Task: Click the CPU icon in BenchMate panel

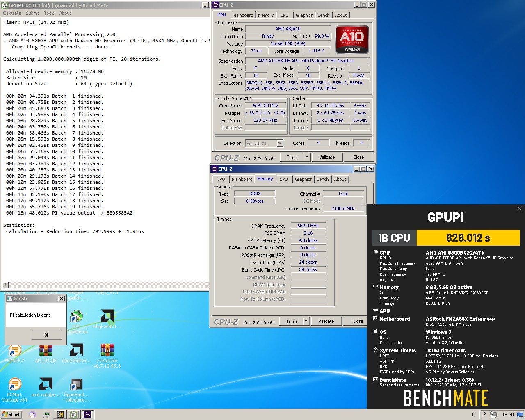Action: [375, 252]
